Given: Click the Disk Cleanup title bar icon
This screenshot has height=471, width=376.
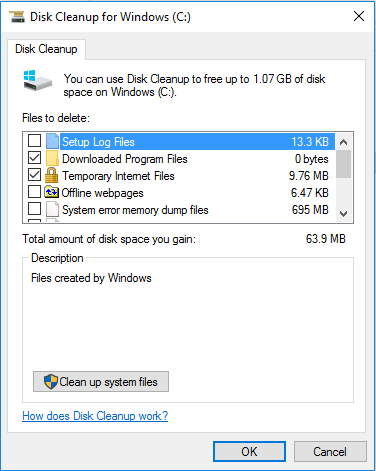Looking at the screenshot, I should click(x=17, y=17).
